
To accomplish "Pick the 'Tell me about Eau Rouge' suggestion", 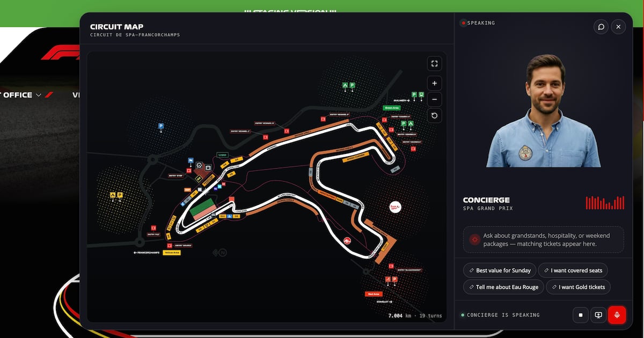I will tap(503, 287).
